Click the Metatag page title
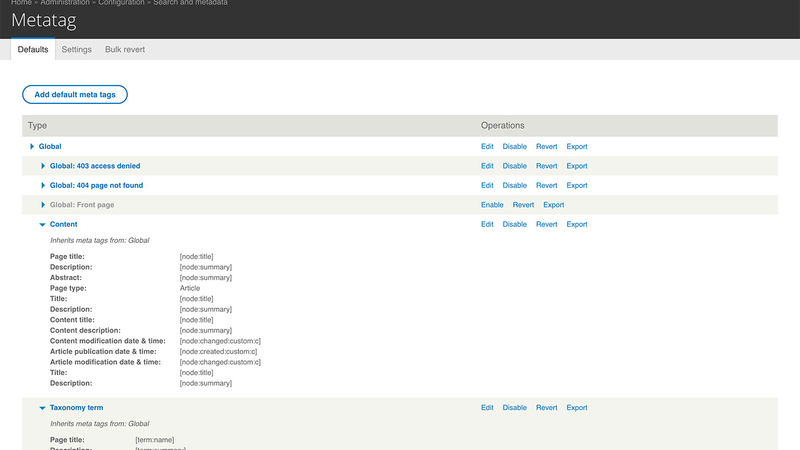Screen dimensions: 800x450 [x=44, y=20]
